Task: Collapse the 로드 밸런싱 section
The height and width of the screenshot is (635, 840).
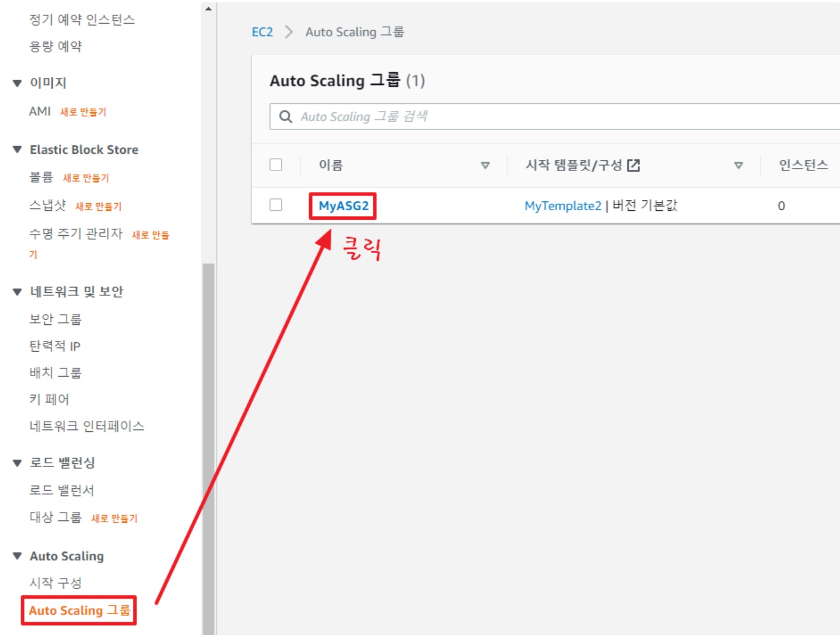Action: click(x=17, y=463)
